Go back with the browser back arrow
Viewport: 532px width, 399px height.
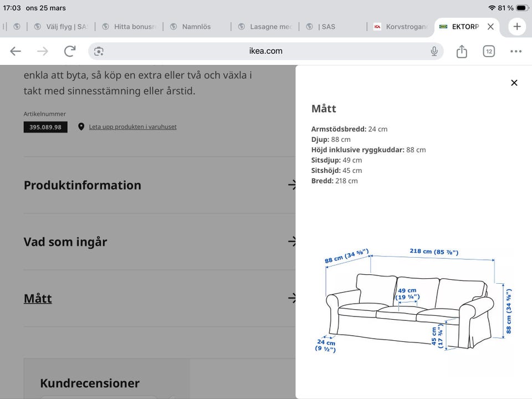pyautogui.click(x=16, y=51)
